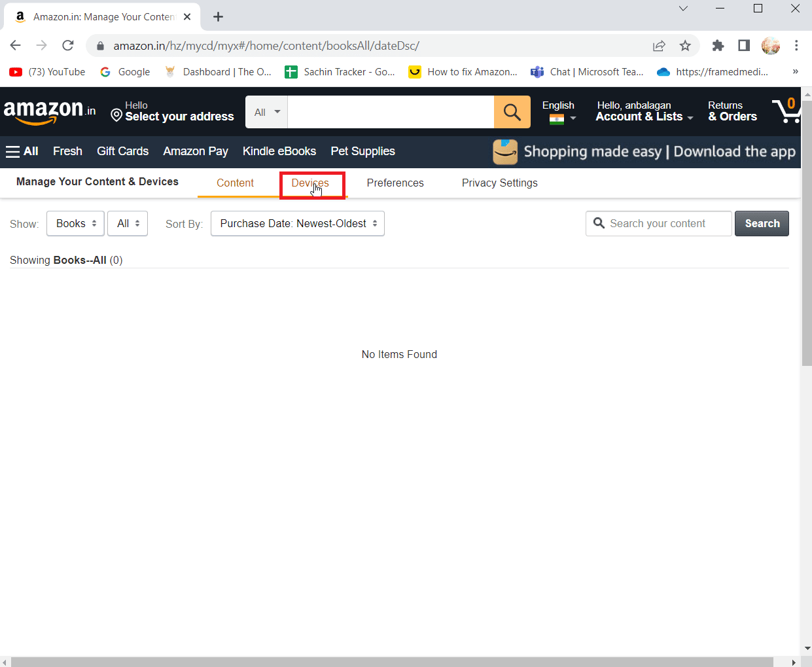Open Sachin Tracker bookmark

(340, 72)
